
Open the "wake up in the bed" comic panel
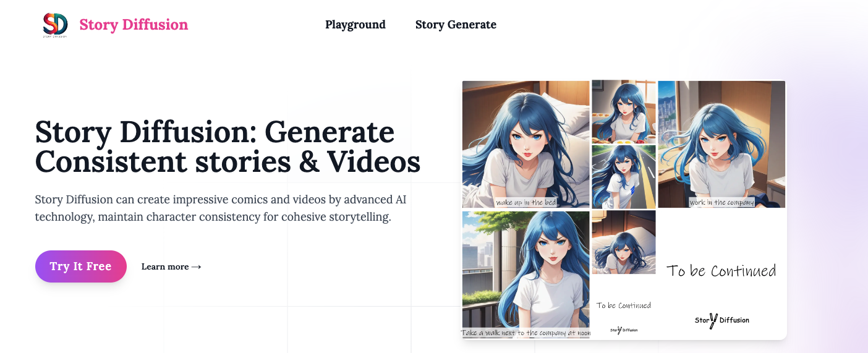526,145
